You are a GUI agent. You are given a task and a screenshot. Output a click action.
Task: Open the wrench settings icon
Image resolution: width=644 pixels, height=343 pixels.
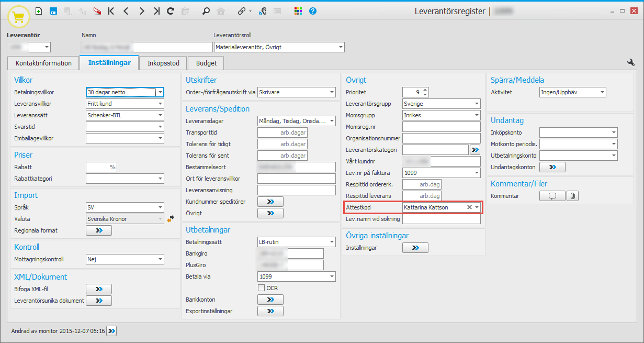coord(631,62)
